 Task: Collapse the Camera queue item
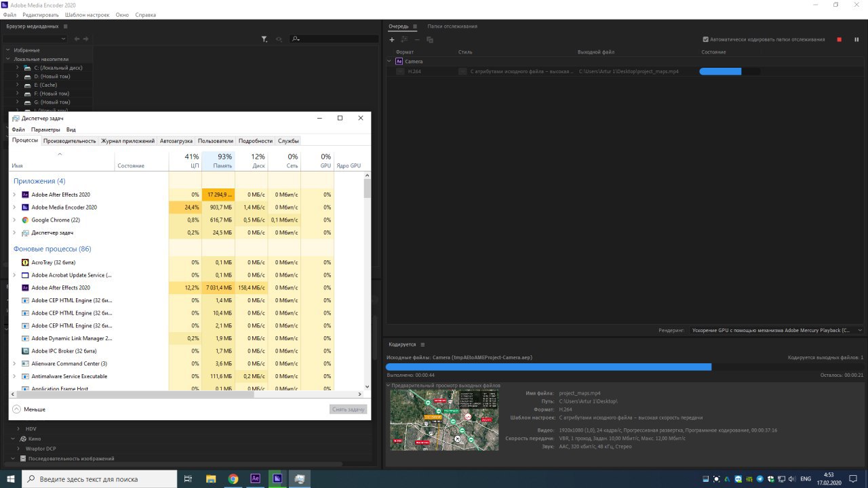389,61
